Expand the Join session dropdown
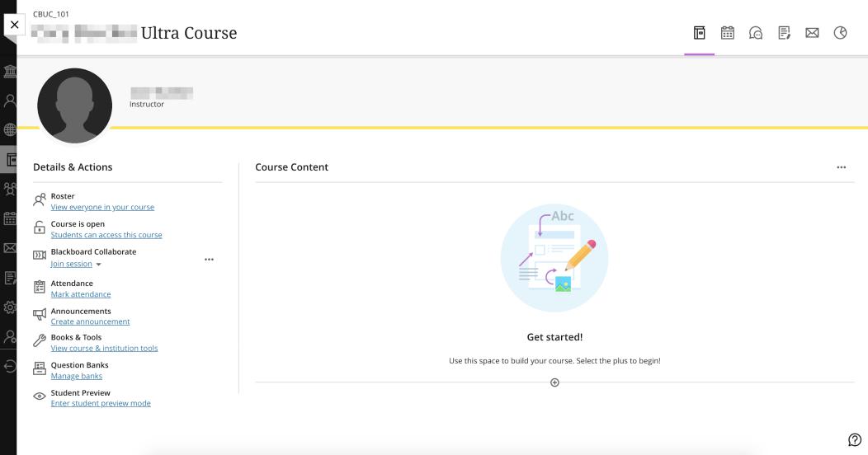Image resolution: width=868 pixels, height=455 pixels. [x=98, y=265]
